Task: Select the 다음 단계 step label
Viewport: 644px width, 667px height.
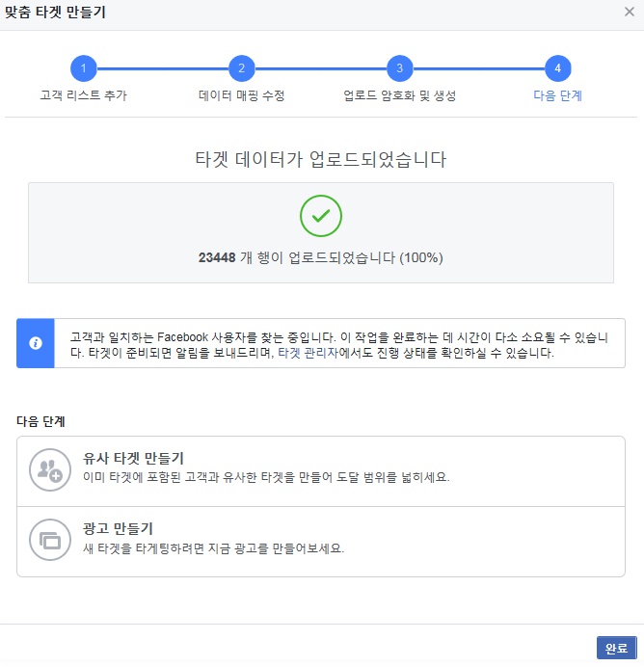Action: pyautogui.click(x=557, y=94)
